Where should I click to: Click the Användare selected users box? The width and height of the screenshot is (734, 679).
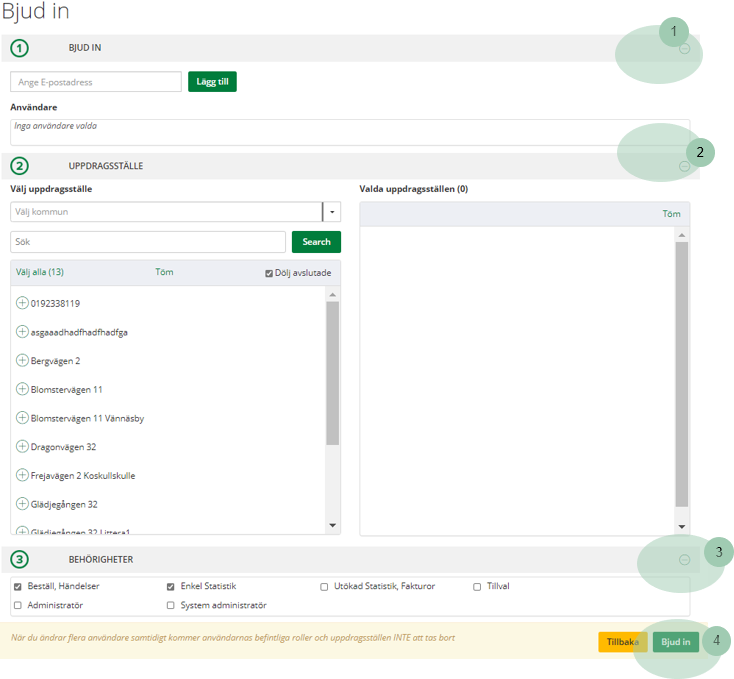(350, 132)
